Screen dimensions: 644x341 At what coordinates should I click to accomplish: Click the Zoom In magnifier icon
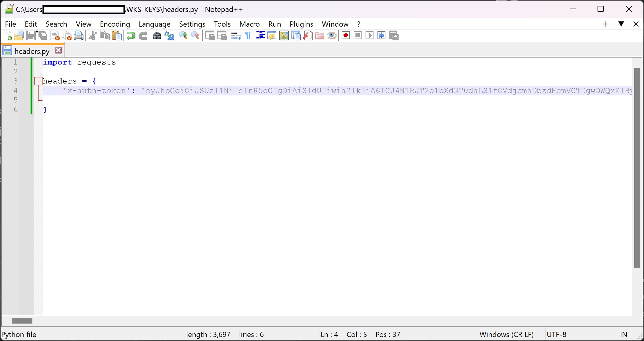(x=183, y=36)
